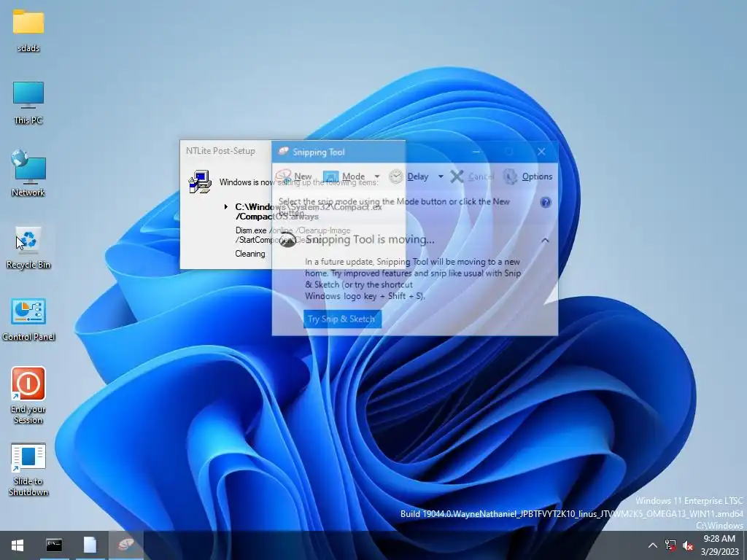Click the Dism.exe item in NTLite list
This screenshot has height=560, width=747.
click(293, 235)
